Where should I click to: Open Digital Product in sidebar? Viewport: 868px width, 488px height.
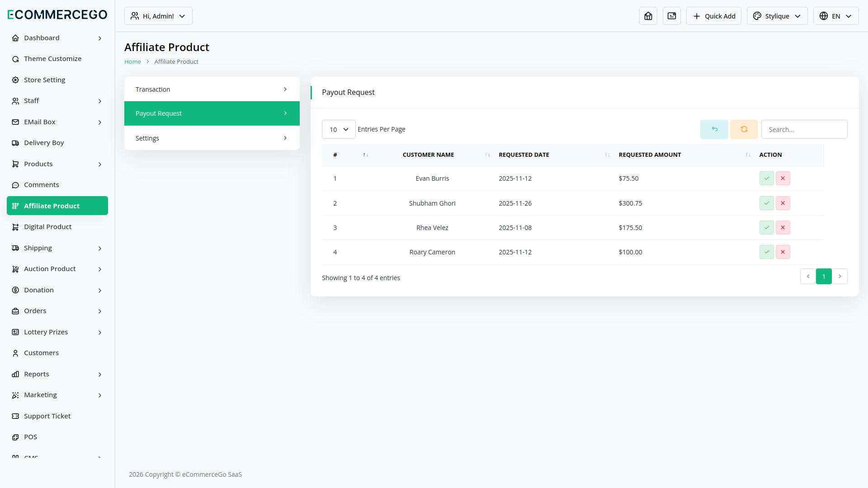pos(57,227)
